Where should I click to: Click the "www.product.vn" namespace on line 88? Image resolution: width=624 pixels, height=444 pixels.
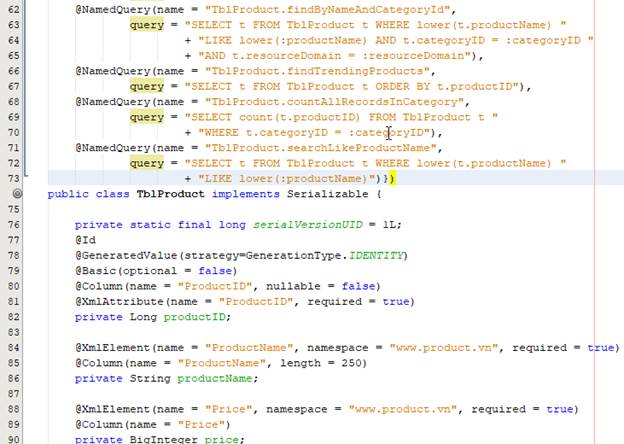[x=403, y=409]
